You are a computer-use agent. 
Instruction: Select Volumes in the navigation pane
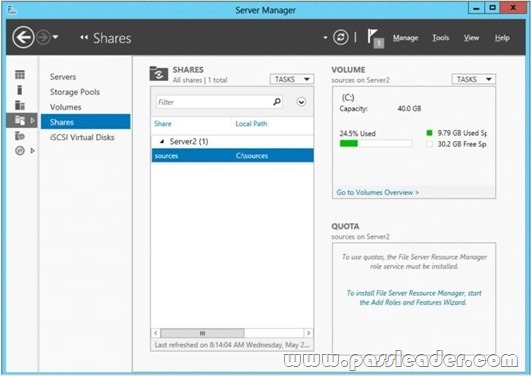point(65,107)
